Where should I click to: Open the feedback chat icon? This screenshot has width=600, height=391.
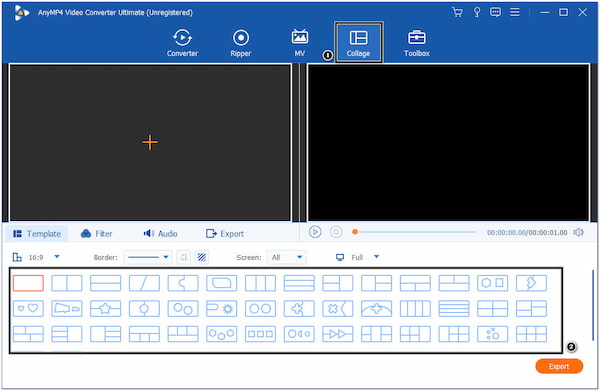[x=495, y=12]
